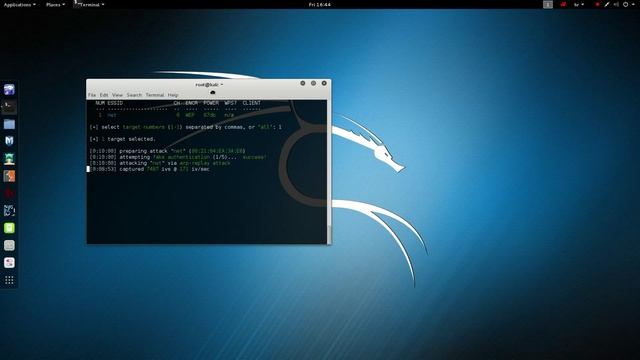Click the 'select target numbers' prompt line
The width and height of the screenshot is (640, 360).
tap(186, 127)
